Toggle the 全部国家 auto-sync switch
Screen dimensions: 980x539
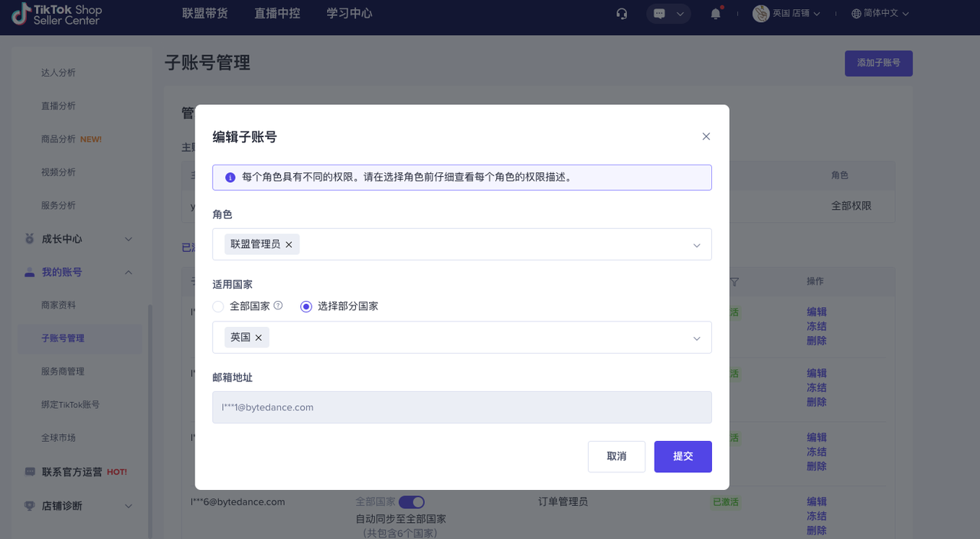411,502
